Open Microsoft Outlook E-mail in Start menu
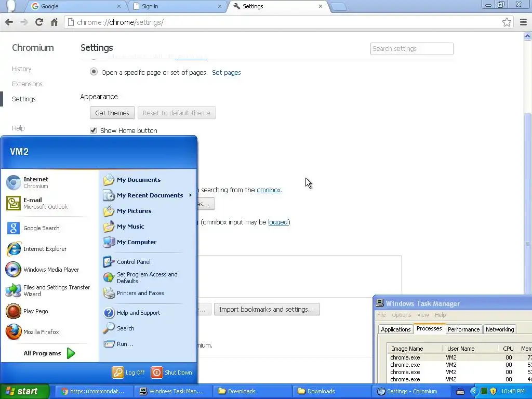The height and width of the screenshot is (399, 532). pos(49,203)
